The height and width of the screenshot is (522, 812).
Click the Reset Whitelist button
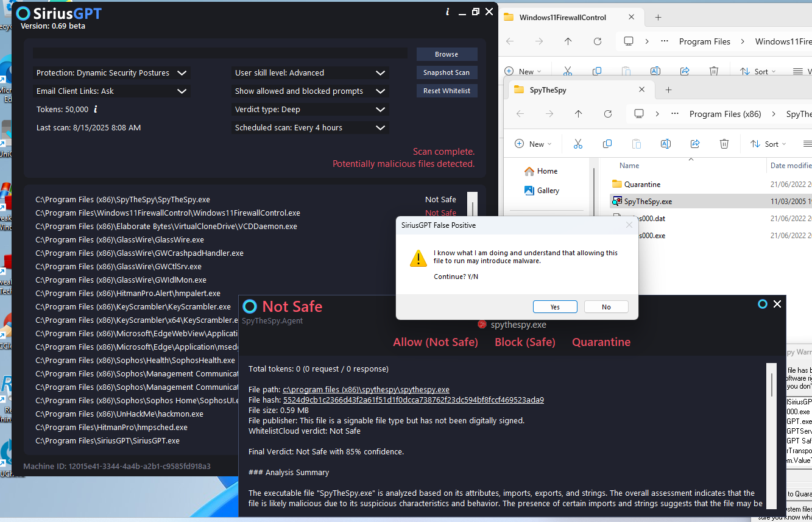click(447, 91)
